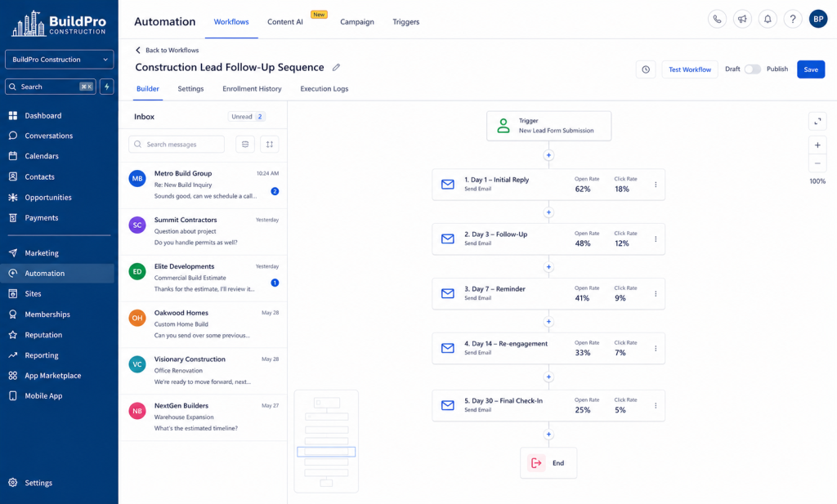837x504 pixels.
Task: Click the sidebar Search field
Action: [x=51, y=87]
